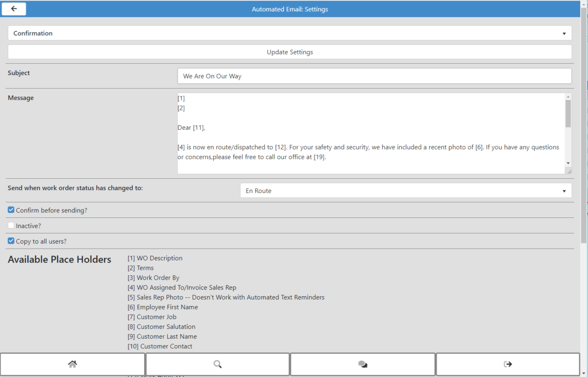Uncheck Copy to all users
Screen dimensions: 588x377
tap(10, 240)
